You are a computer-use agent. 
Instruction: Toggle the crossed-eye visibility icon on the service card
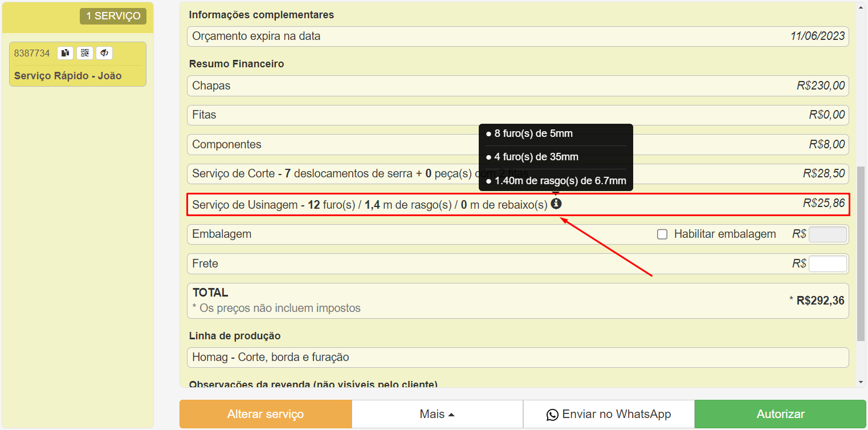click(104, 53)
